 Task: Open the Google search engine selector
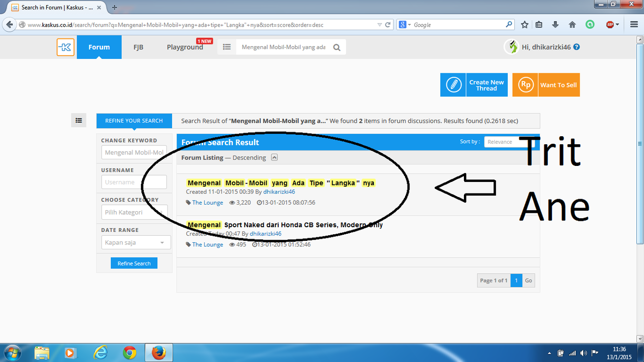click(x=405, y=25)
